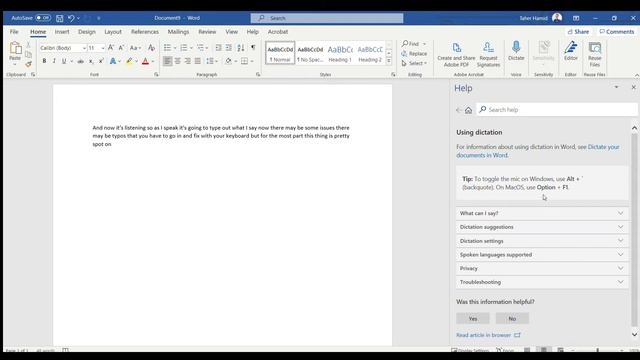Toggle align right
This screenshot has width=640, height=360.
tap(187, 61)
